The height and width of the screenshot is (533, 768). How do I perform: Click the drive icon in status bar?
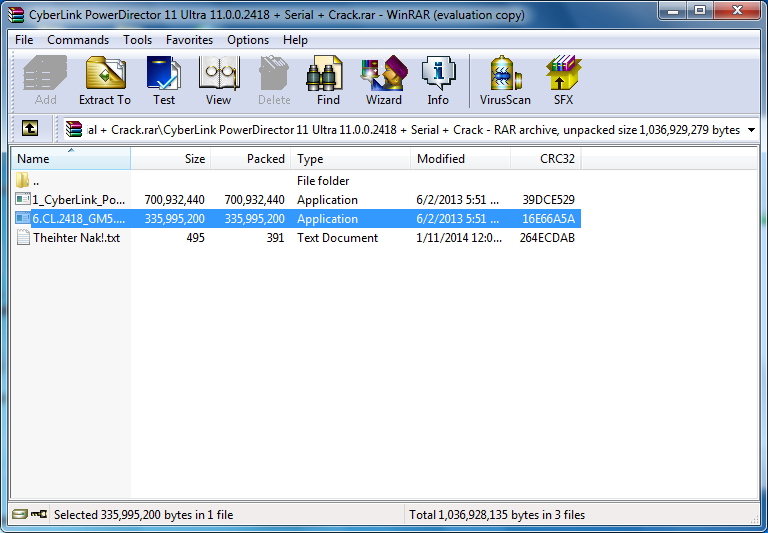click(20, 514)
